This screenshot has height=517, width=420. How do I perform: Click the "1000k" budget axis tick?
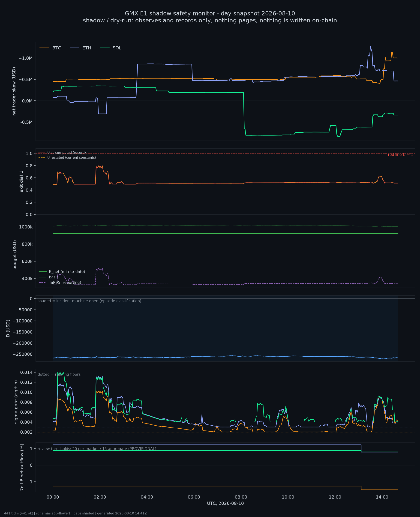click(x=26, y=227)
